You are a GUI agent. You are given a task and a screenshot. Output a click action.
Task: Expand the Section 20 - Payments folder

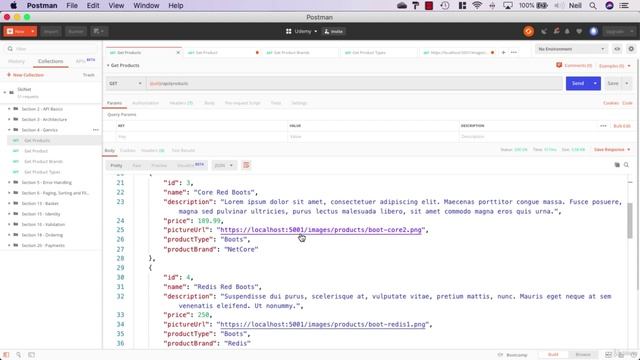[9, 245]
